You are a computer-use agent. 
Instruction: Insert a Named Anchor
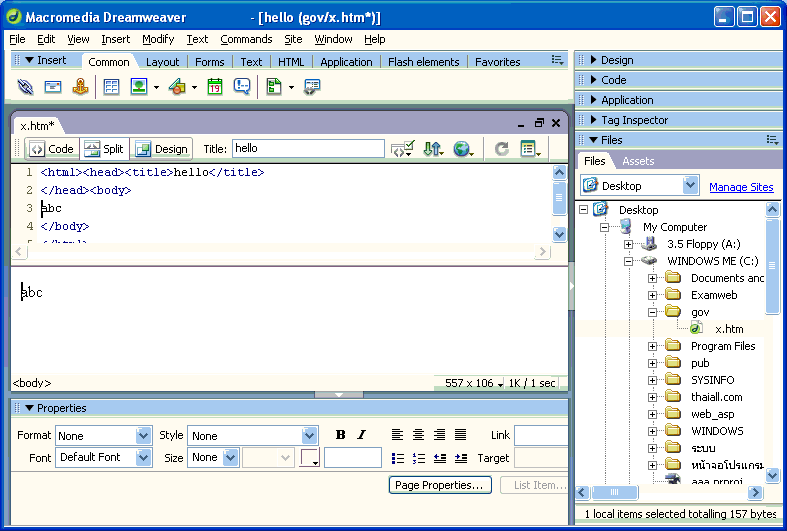click(x=81, y=87)
